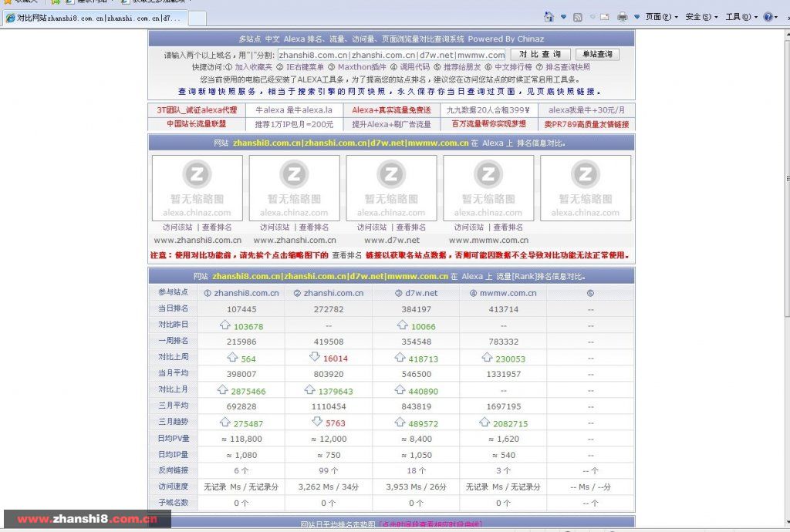Select the 对比网站zhanshi8.com.cn browser tab

coord(95,19)
